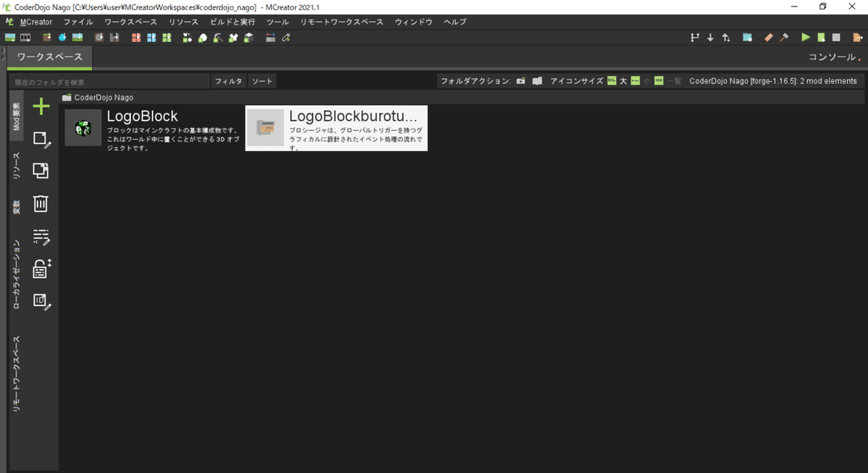The image size is (868, 473).
Task: Run the Minecraft client with the play icon
Action: 805,37
